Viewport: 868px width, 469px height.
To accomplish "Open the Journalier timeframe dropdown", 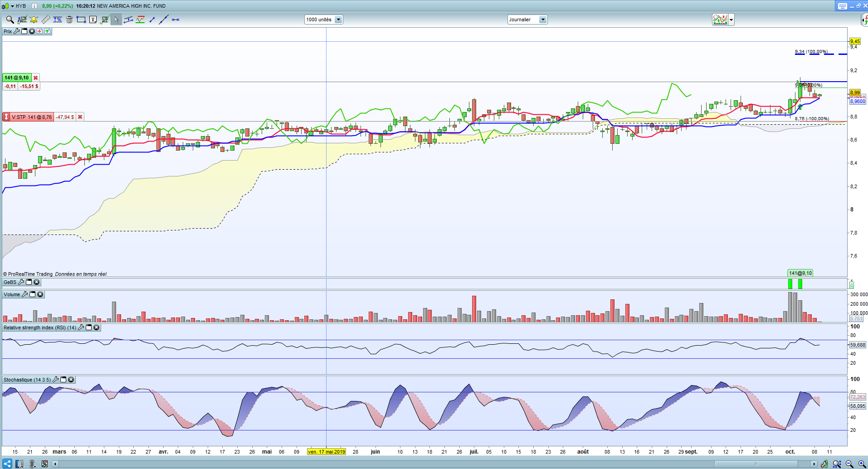I will click(543, 20).
